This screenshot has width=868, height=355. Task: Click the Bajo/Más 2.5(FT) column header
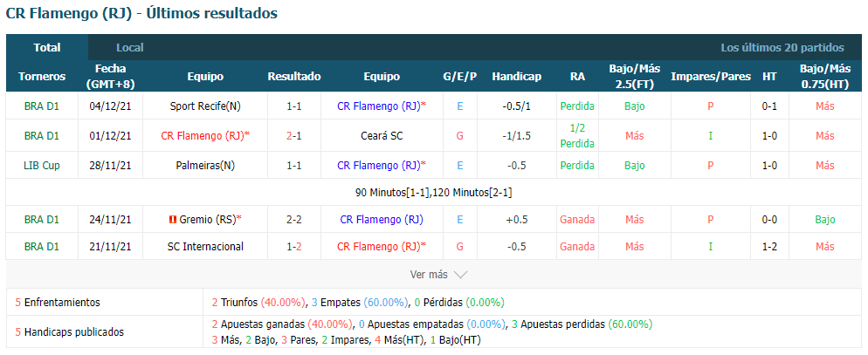pos(634,77)
